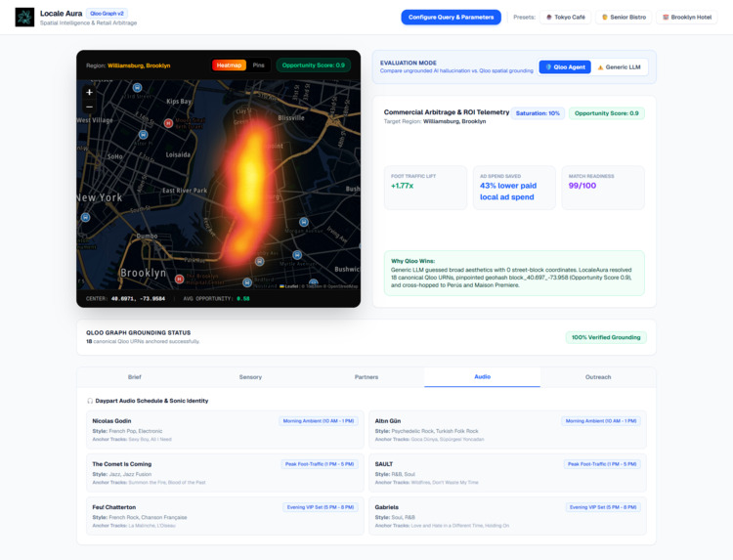Click the Qloo Graph v2 badge
This screenshot has width=733, height=560.
[x=108, y=14]
